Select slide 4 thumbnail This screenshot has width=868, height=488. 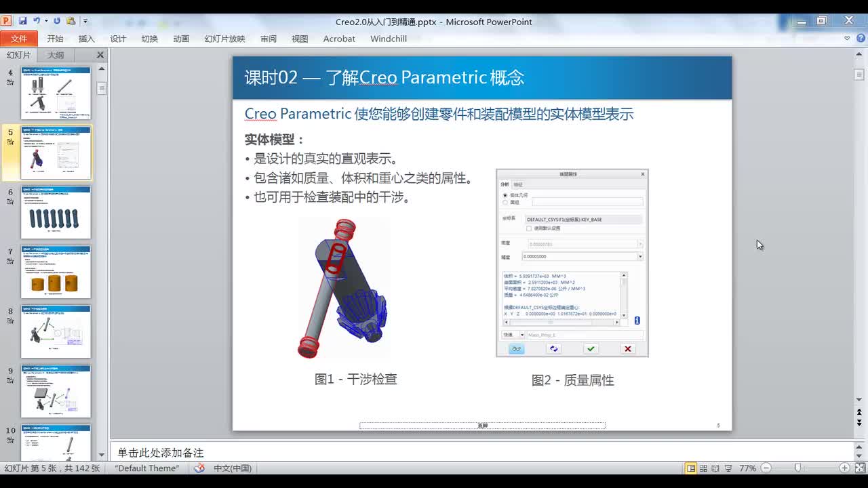[56, 92]
